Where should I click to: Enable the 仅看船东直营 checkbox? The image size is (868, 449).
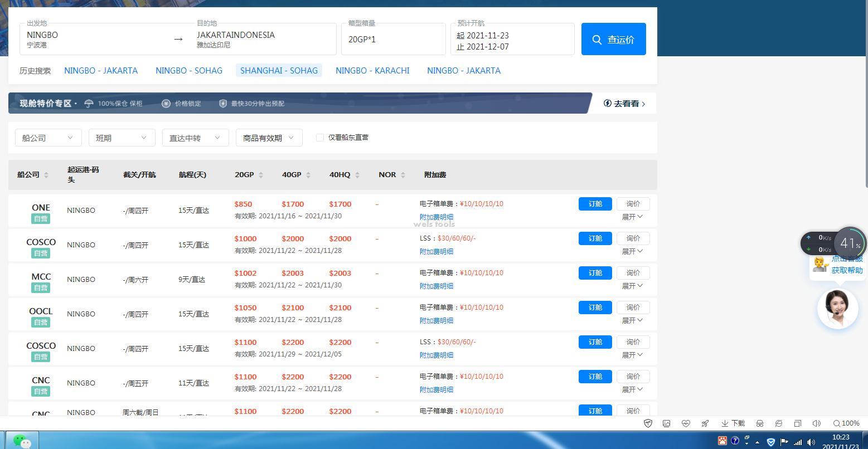click(320, 137)
